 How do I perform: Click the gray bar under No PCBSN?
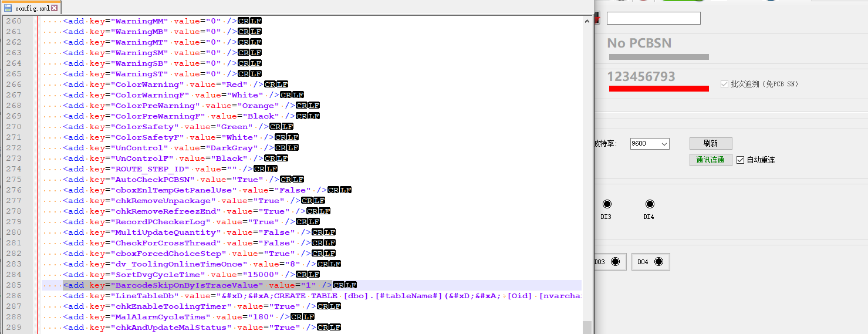[658, 57]
